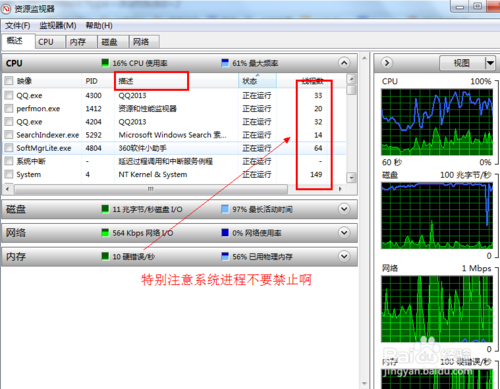Collapse the graphs pane with the arrow button
The image size is (500, 389).
pos(387,63)
